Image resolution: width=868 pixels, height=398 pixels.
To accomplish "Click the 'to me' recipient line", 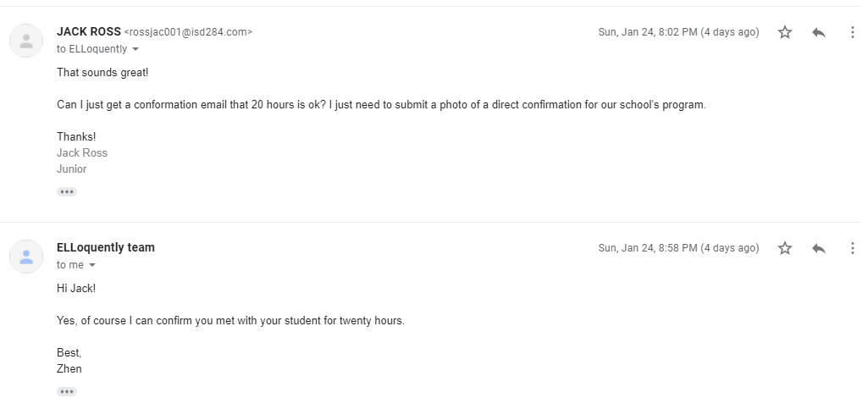I will [x=69, y=265].
